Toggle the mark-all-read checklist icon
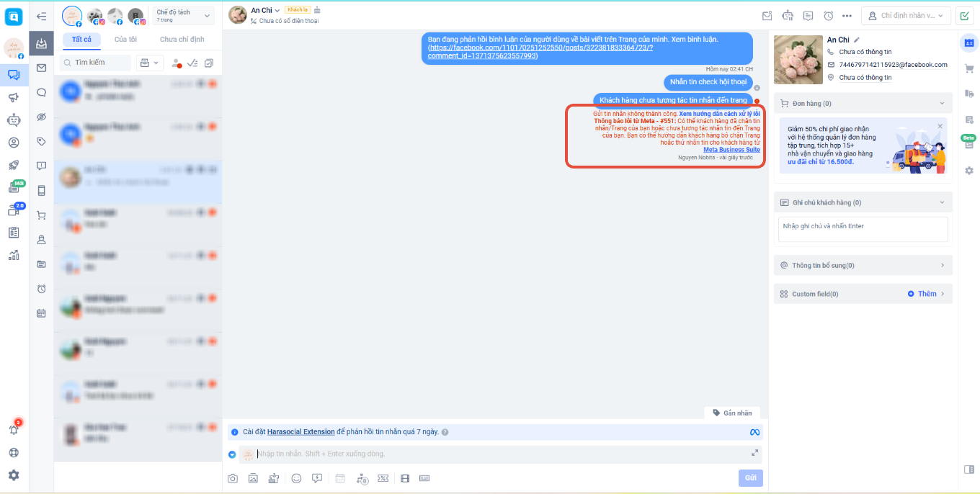 (x=192, y=63)
